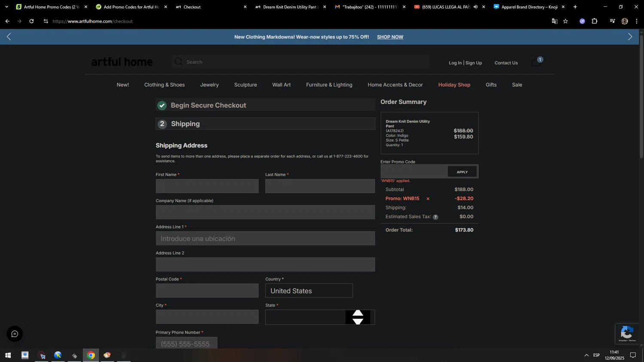Go back with browser back arrow
Screen dimensions: 644x362
point(7,21)
